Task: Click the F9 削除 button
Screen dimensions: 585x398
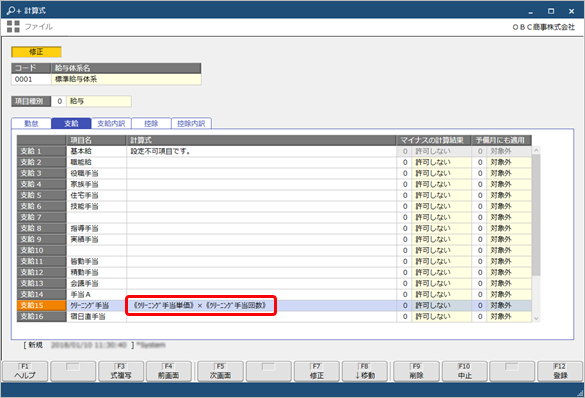Action: point(416,372)
